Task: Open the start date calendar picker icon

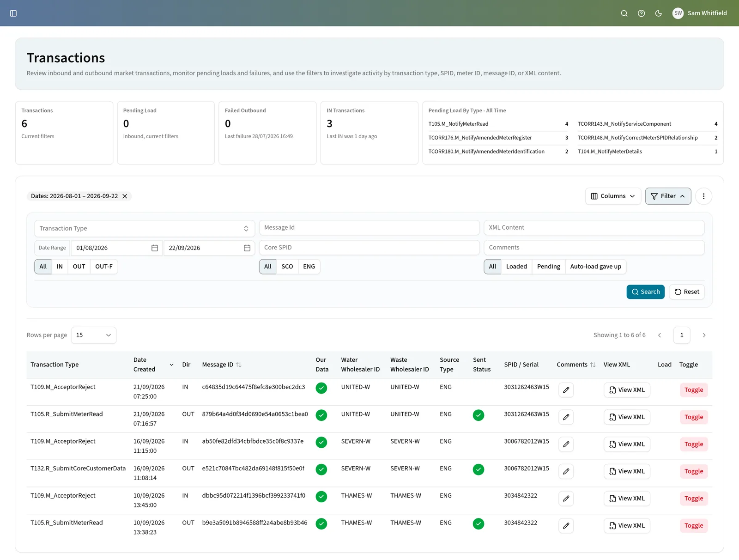Action: pyautogui.click(x=155, y=248)
